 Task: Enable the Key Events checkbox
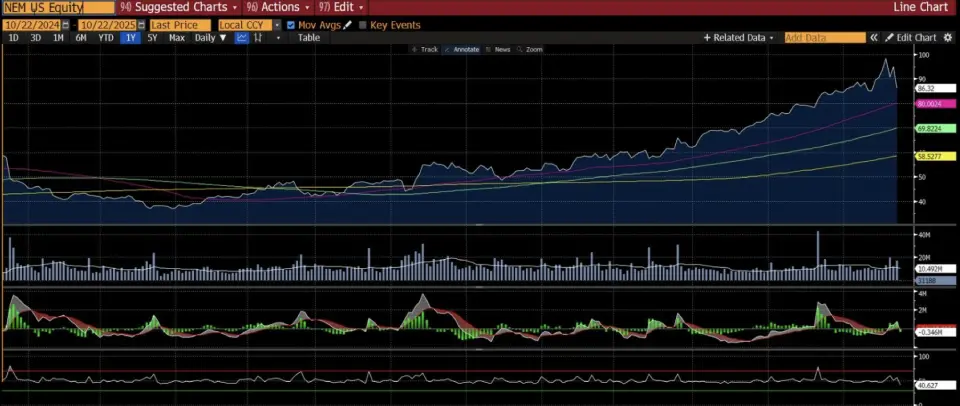coord(363,25)
